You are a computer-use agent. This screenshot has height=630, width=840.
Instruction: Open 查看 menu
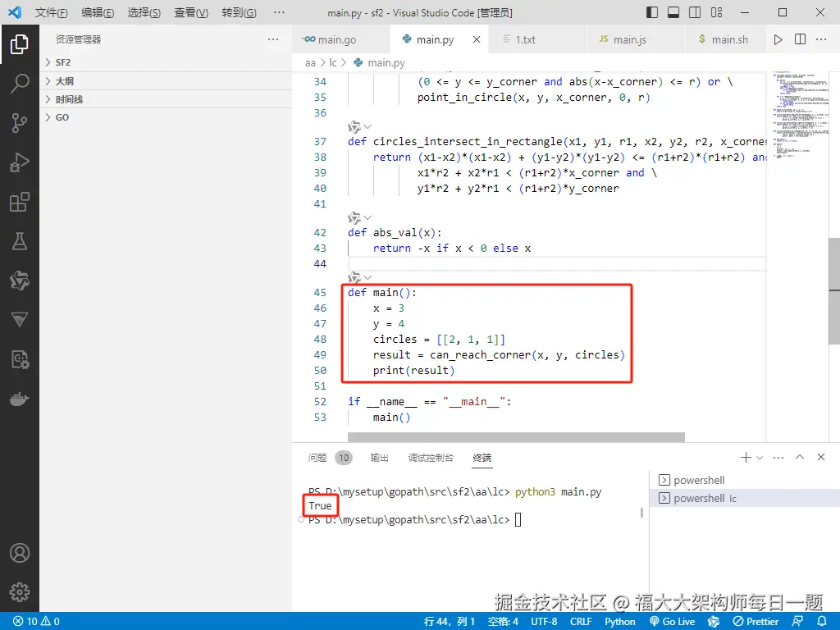191,12
